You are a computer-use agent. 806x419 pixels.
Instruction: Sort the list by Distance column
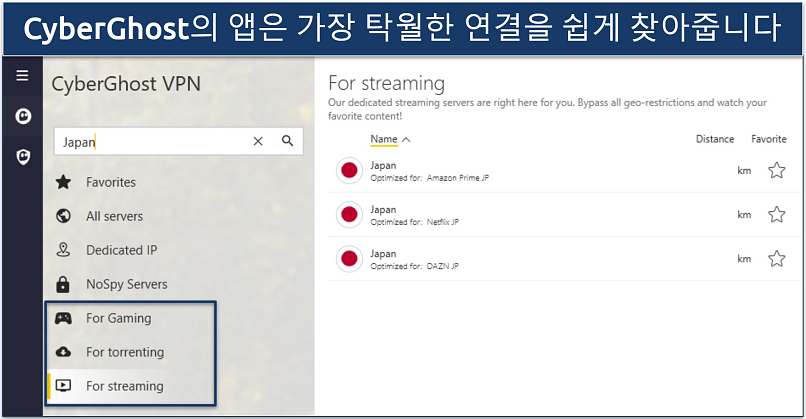point(714,139)
